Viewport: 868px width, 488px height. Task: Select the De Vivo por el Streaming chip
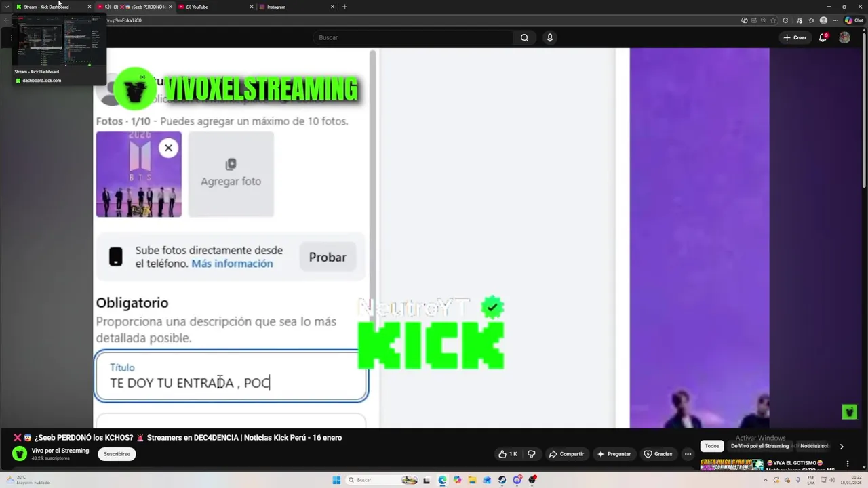(759, 446)
